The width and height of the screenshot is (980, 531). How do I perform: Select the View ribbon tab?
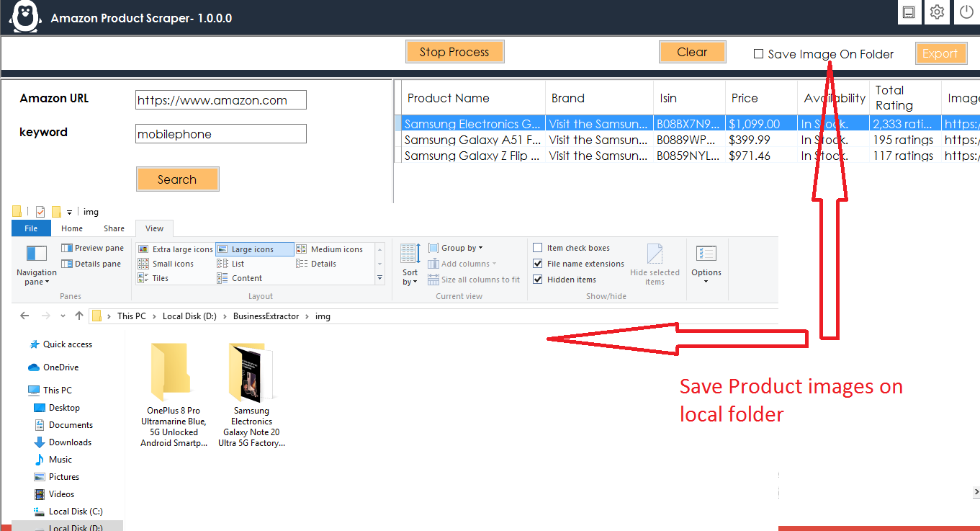pyautogui.click(x=155, y=228)
